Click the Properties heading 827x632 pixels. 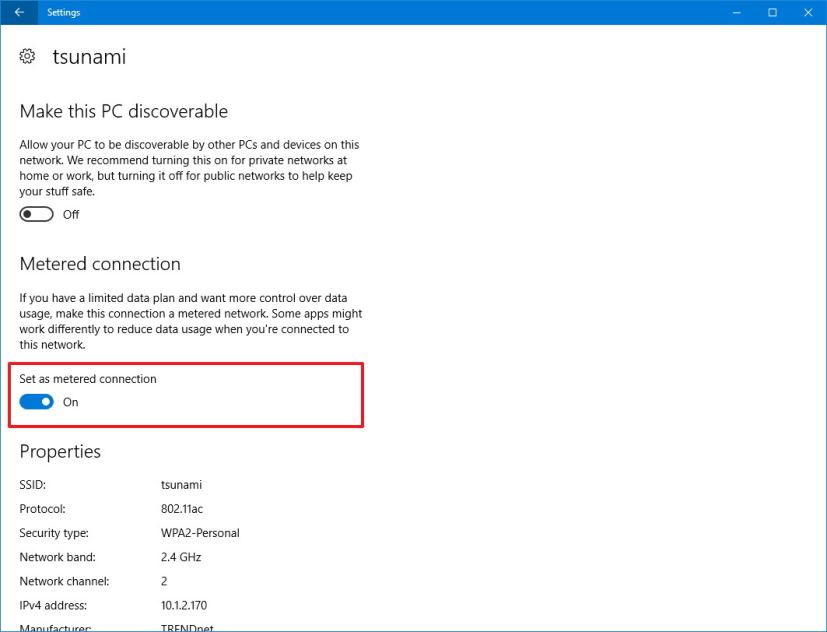click(60, 452)
